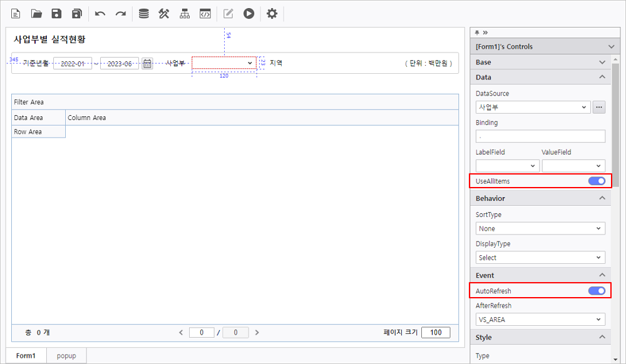
Task: Click the Binding input field
Action: point(540,136)
